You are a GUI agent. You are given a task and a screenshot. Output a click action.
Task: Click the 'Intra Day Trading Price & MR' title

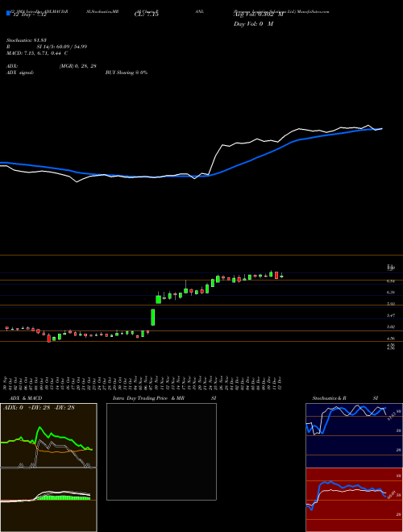point(148,398)
